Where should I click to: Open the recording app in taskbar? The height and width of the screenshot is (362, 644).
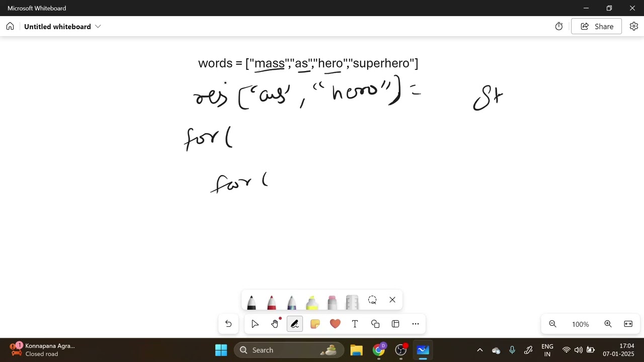tap(401, 350)
